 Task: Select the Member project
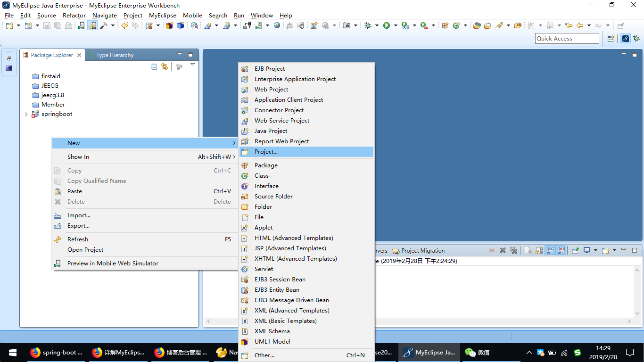(x=49, y=105)
